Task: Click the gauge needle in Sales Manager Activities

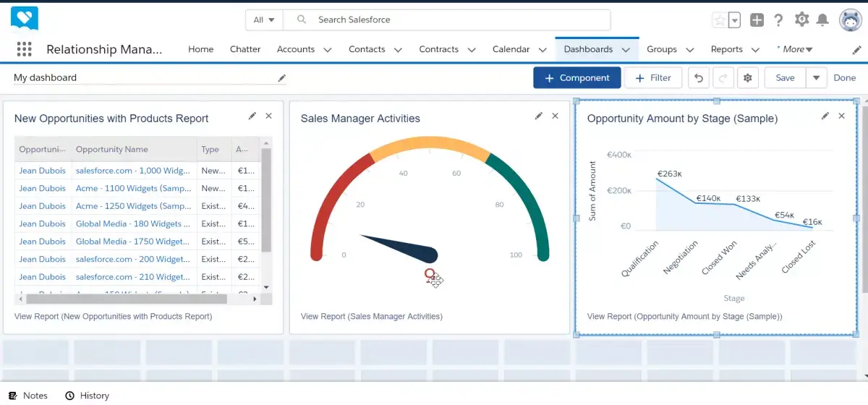Action: coord(399,247)
